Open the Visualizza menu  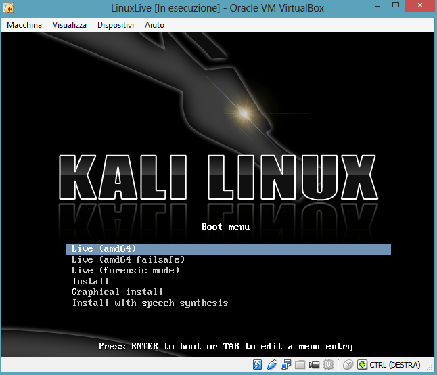coord(69,25)
